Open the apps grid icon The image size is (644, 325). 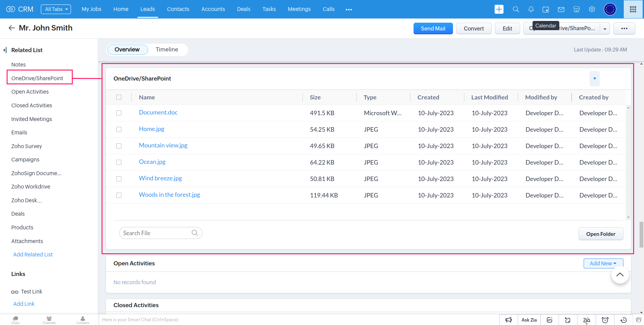[633, 9]
